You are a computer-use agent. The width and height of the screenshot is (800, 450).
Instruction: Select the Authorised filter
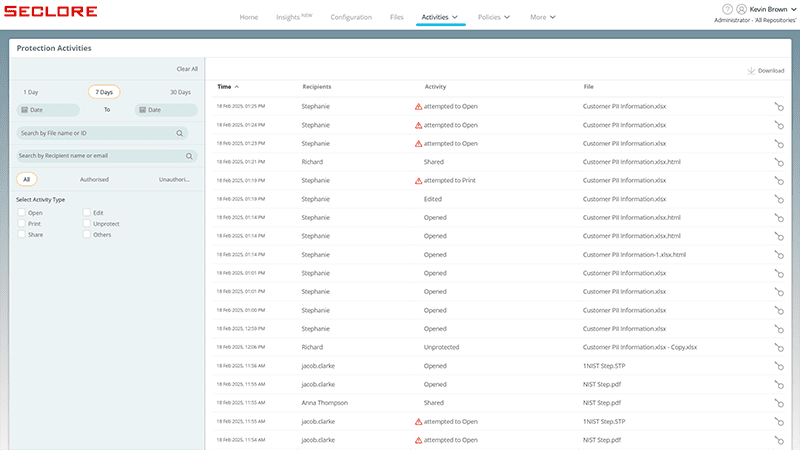[x=94, y=180]
